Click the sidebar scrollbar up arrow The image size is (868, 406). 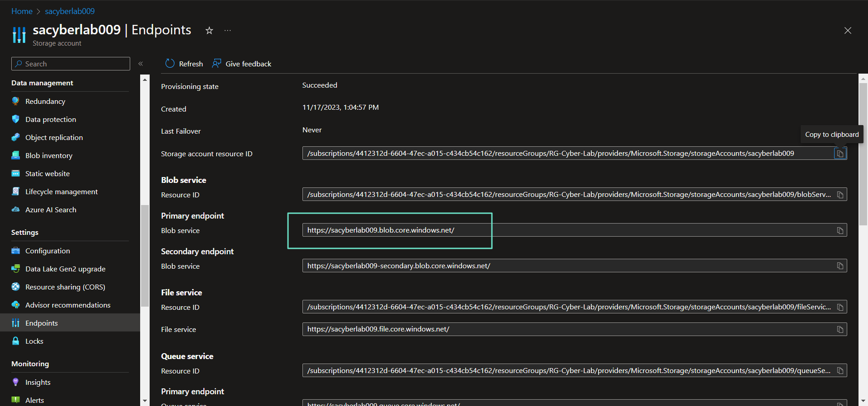pos(145,79)
